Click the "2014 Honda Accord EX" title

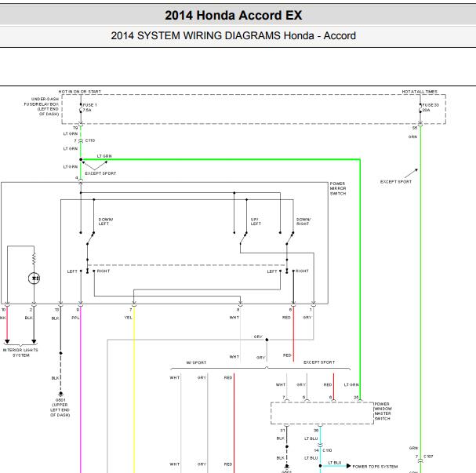click(233, 16)
